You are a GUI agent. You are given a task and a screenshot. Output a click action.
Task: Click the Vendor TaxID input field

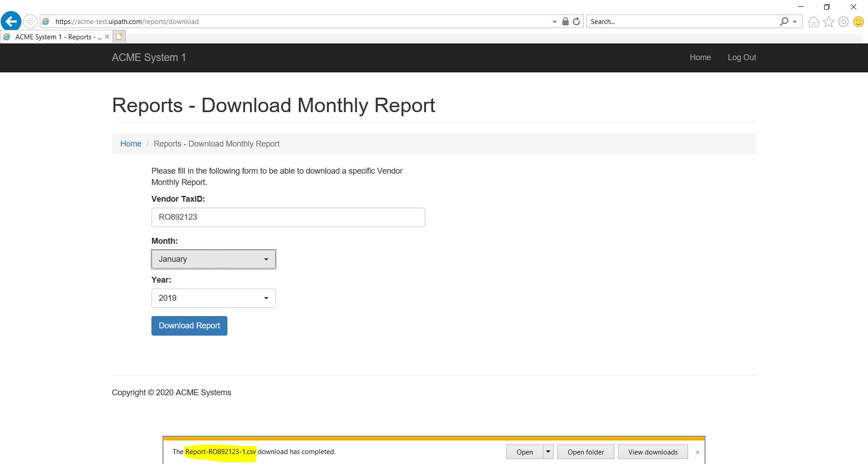click(x=288, y=217)
